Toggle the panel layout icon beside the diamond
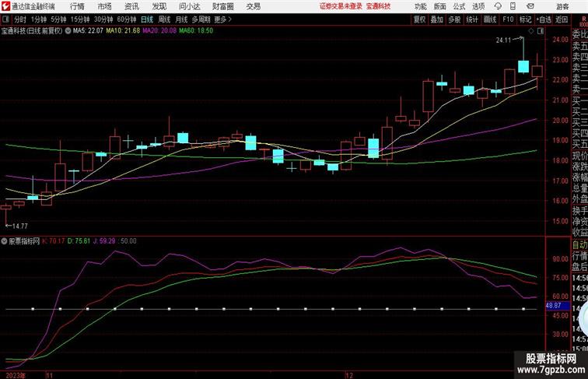Screen dimensions: 588x379 coord(541,31)
